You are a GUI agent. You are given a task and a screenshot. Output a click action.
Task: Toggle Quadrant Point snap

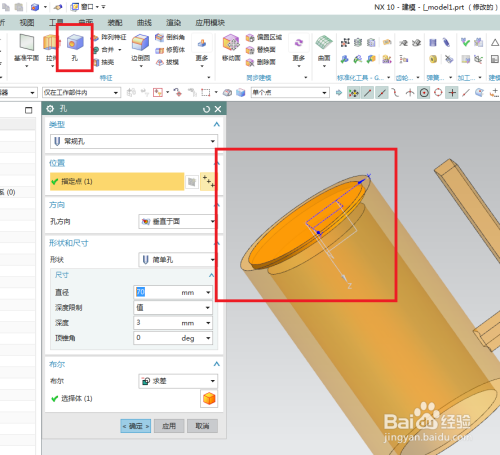(x=438, y=92)
